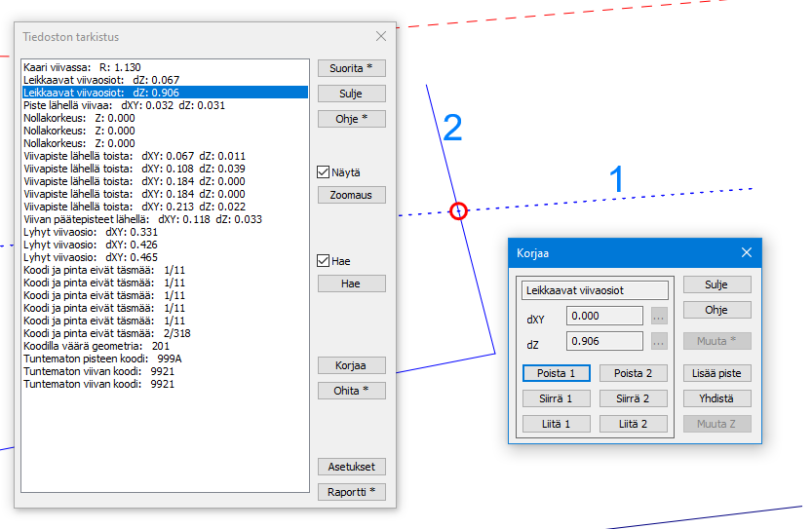Click the red intersection circle marker
The image size is (812, 529).
click(x=459, y=210)
